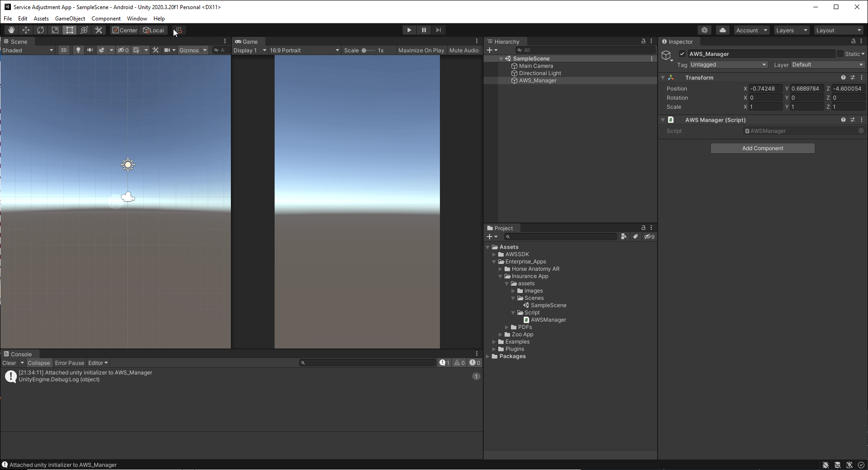The height and width of the screenshot is (470, 868).
Task: Lock the Hierarchy panel
Action: coord(643,41)
